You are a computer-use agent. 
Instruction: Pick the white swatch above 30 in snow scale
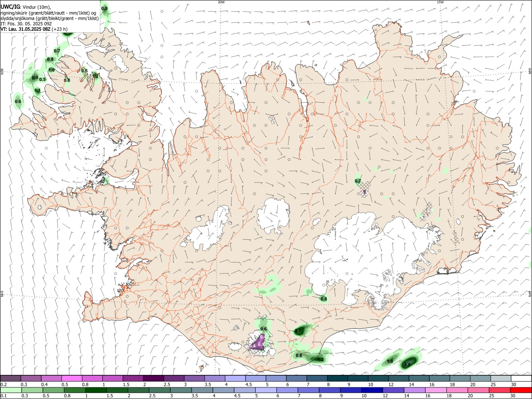tap(521, 379)
